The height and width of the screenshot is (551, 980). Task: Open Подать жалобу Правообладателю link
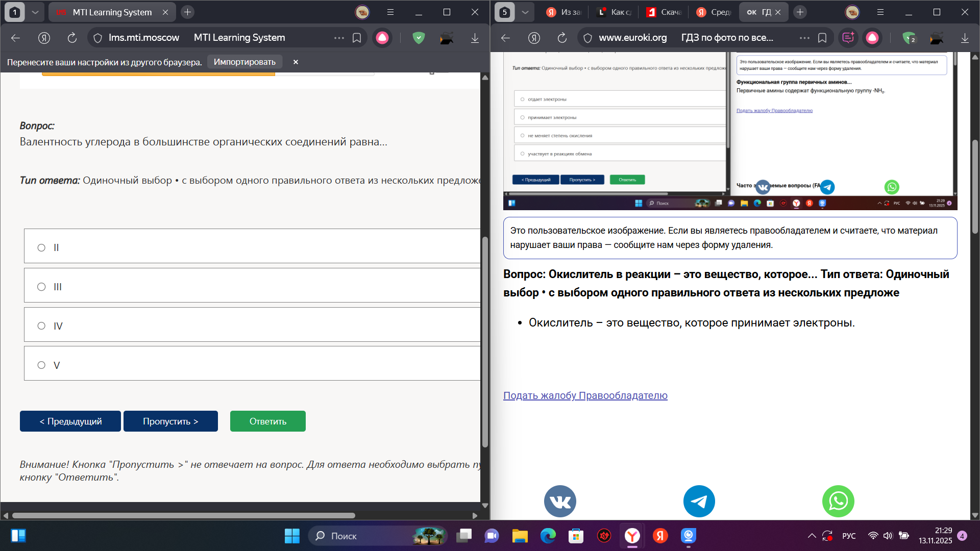coord(585,395)
